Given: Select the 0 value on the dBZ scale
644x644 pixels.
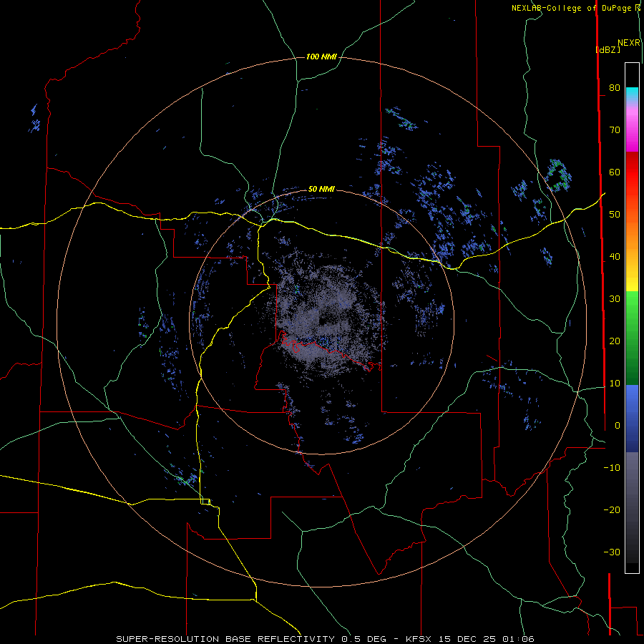Looking at the screenshot, I should pos(618,426).
